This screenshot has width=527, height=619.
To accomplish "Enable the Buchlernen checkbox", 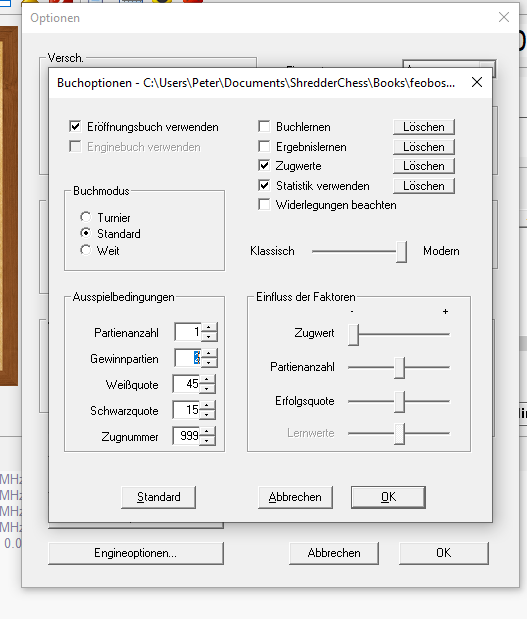I will point(264,127).
